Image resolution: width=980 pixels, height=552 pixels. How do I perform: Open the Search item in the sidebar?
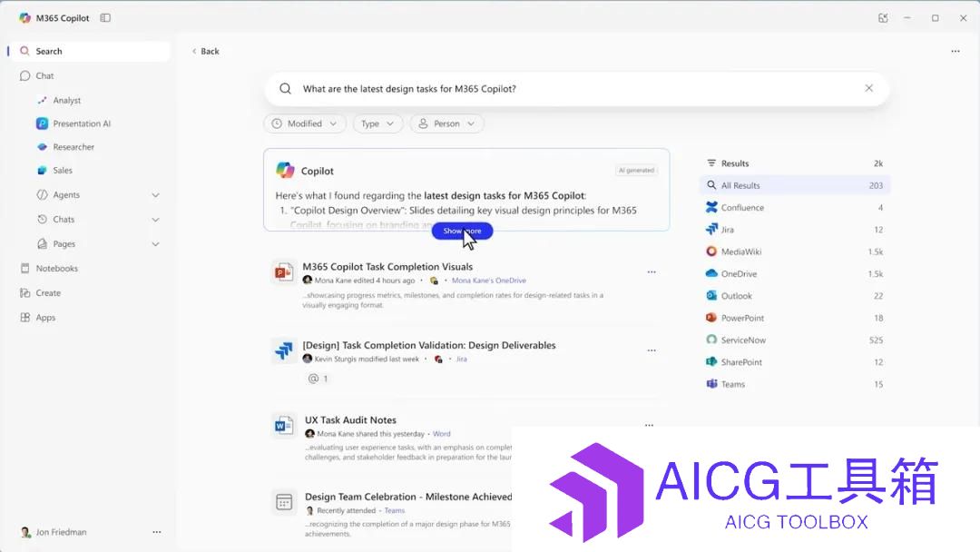coord(90,51)
